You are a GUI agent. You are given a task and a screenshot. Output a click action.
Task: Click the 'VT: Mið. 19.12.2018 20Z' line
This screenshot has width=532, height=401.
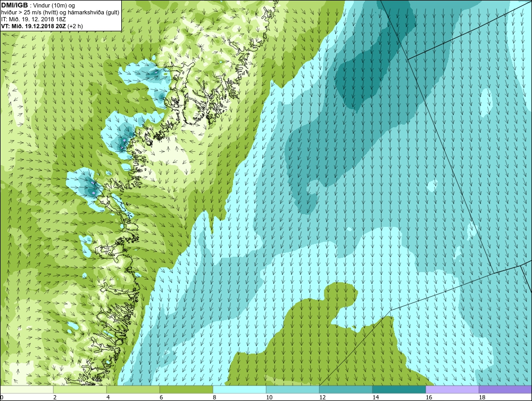pos(42,26)
